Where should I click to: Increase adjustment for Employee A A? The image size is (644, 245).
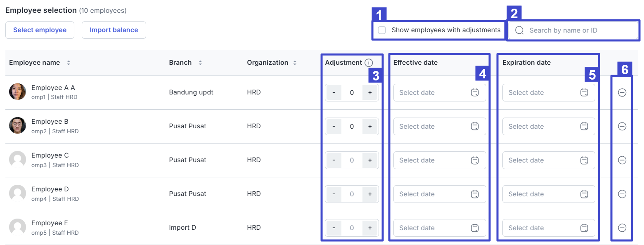pos(370,93)
